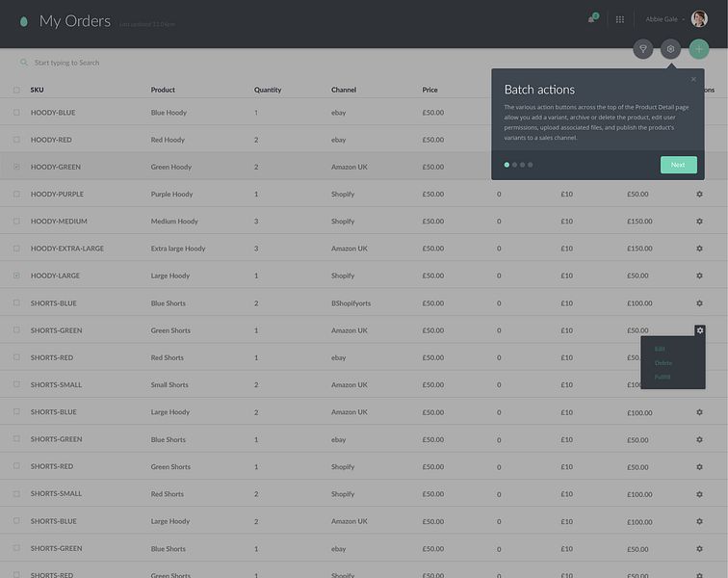Click the Extra large Hoody product cell
Screen dimensions: 728x578
pos(178,249)
